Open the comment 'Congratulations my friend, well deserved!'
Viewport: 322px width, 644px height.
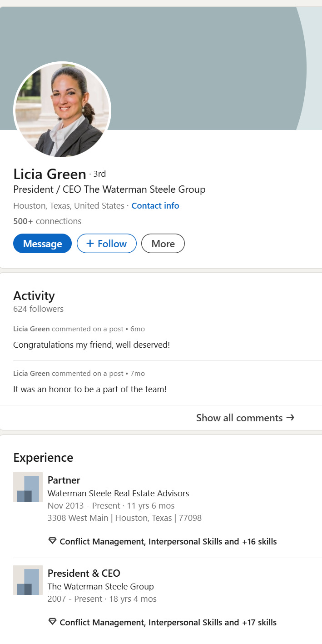[x=91, y=345]
